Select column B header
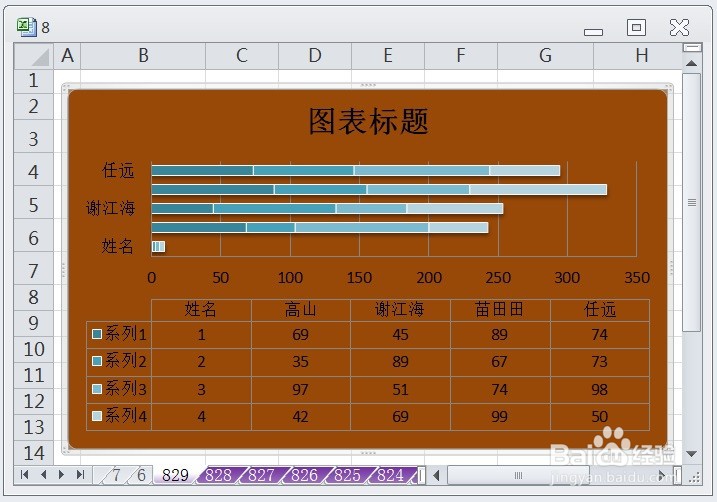 point(143,56)
